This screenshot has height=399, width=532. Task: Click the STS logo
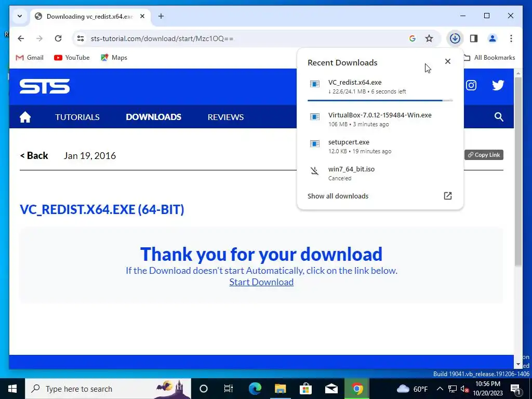pyautogui.click(x=45, y=86)
